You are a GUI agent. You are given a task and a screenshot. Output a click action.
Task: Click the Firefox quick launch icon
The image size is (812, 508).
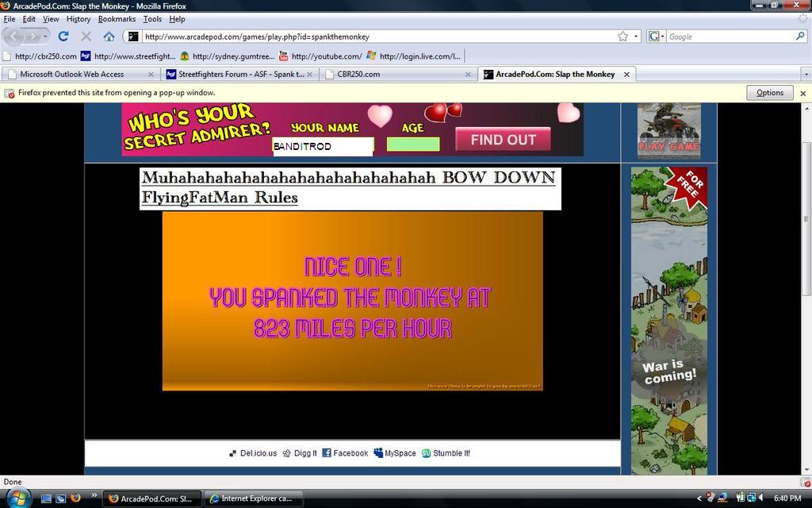point(76,498)
